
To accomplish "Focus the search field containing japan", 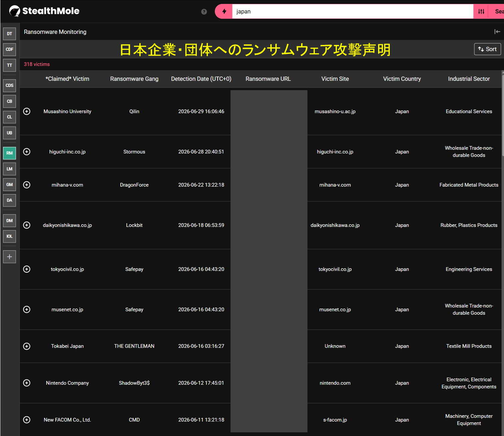I will pos(352,11).
